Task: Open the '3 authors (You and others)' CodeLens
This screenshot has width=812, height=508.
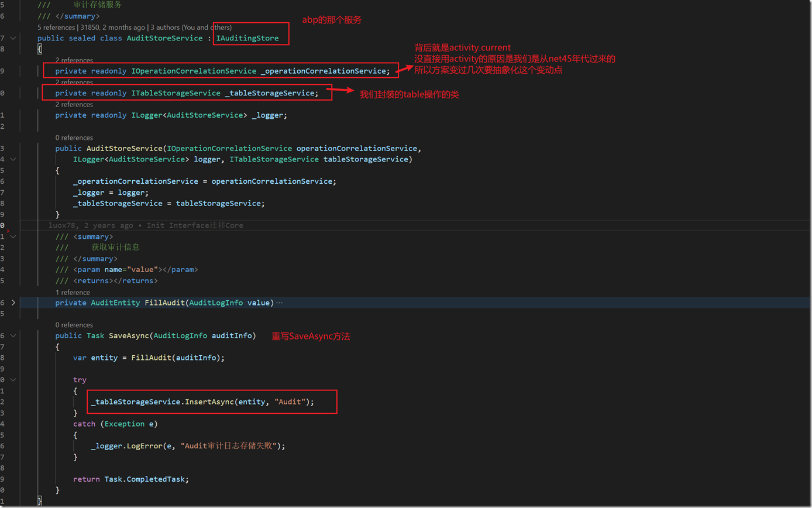Action: [x=191, y=28]
